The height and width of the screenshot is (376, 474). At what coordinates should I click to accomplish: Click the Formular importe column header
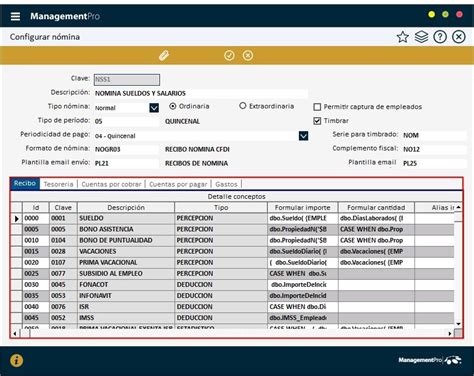pos(303,207)
